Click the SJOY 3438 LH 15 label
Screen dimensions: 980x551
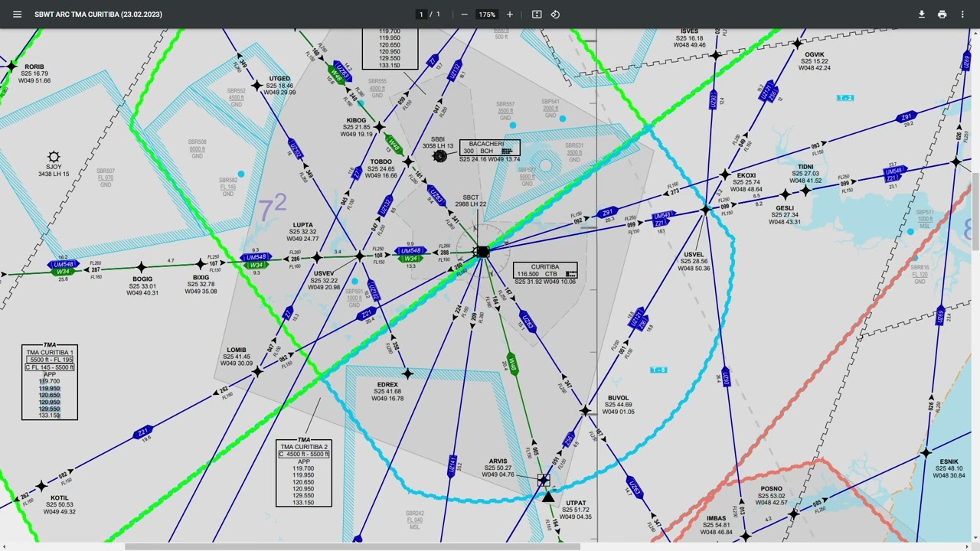(54, 171)
